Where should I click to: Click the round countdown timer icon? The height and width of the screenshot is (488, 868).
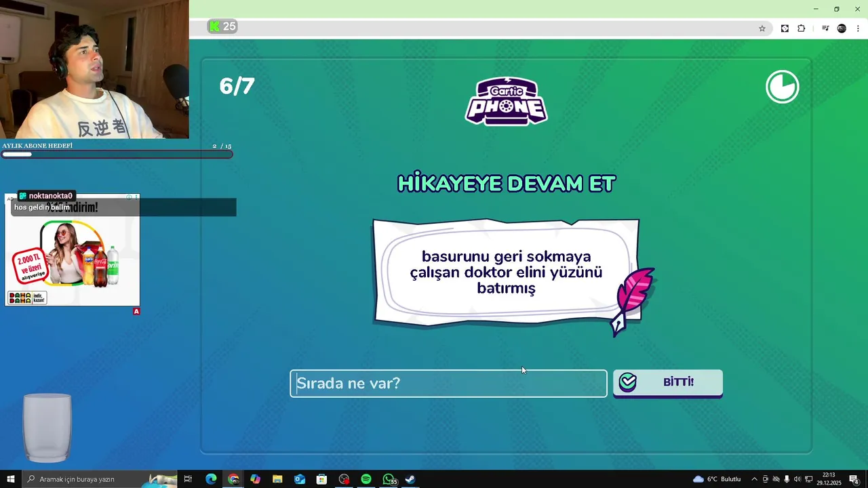tap(783, 87)
